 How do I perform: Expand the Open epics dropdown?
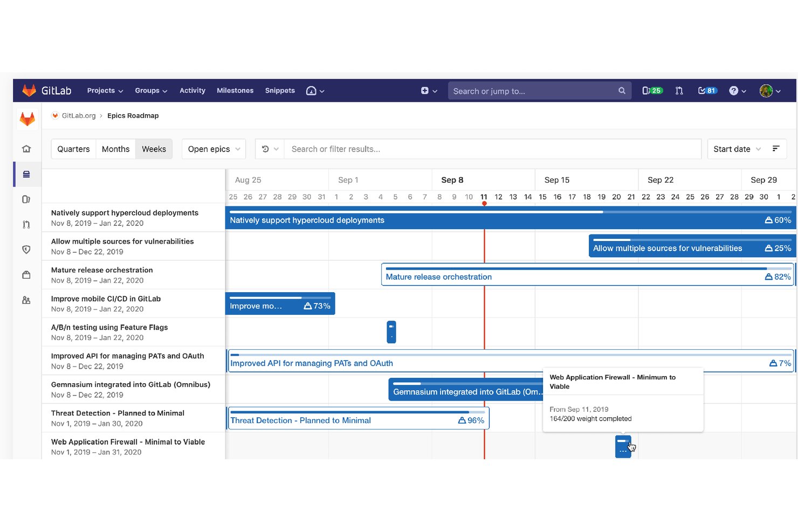click(x=214, y=149)
